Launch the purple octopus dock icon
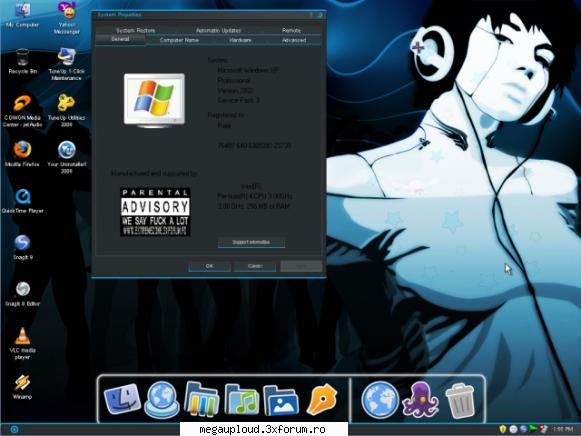 420,400
